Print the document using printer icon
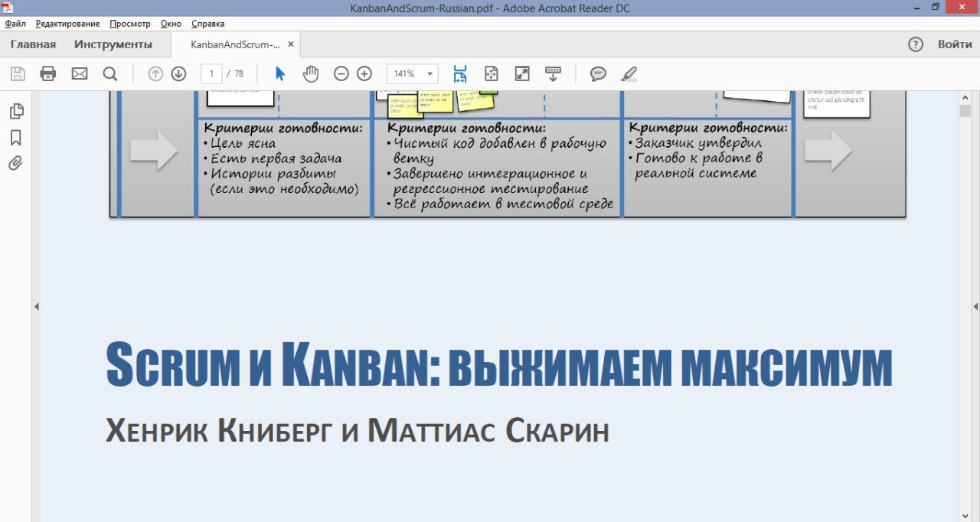Viewport: 980px width, 522px height. click(48, 73)
